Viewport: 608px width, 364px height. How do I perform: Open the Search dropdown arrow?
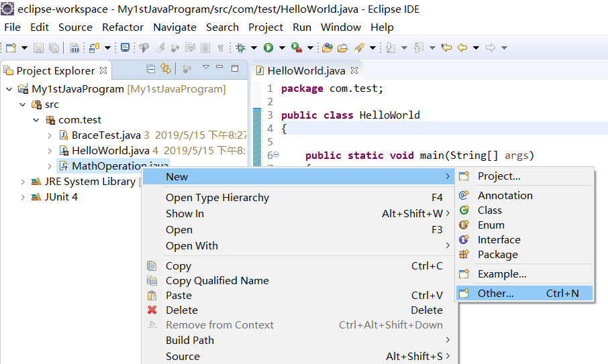coord(372,48)
